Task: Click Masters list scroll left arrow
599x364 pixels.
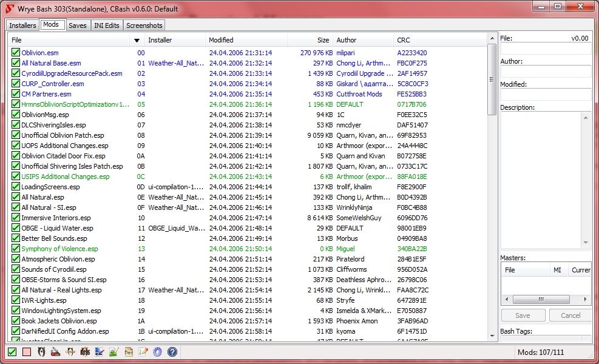Action: [x=507, y=299]
